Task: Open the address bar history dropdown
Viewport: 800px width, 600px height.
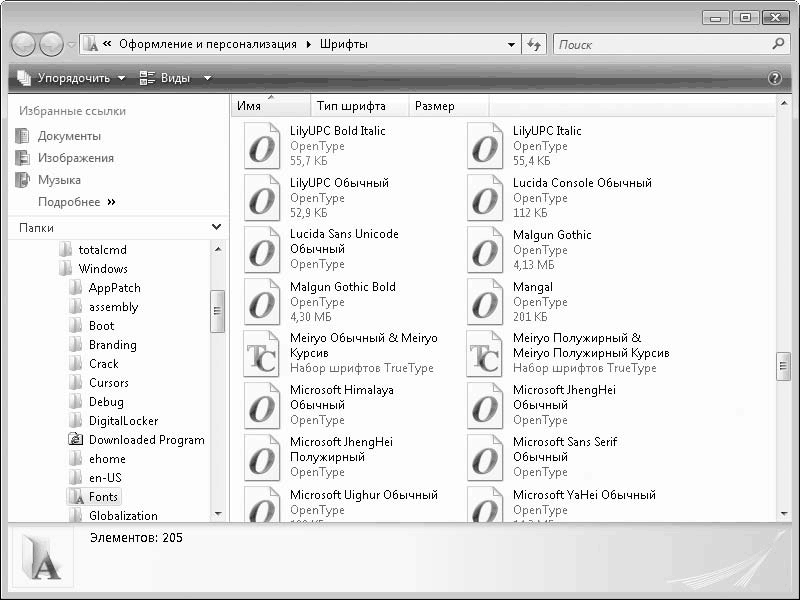Action: pos(511,45)
